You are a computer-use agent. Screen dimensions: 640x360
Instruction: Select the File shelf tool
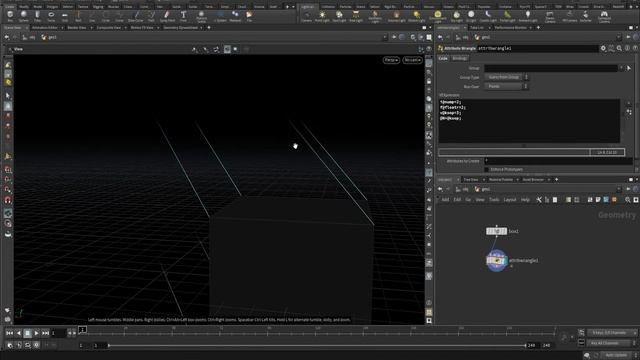(249, 16)
